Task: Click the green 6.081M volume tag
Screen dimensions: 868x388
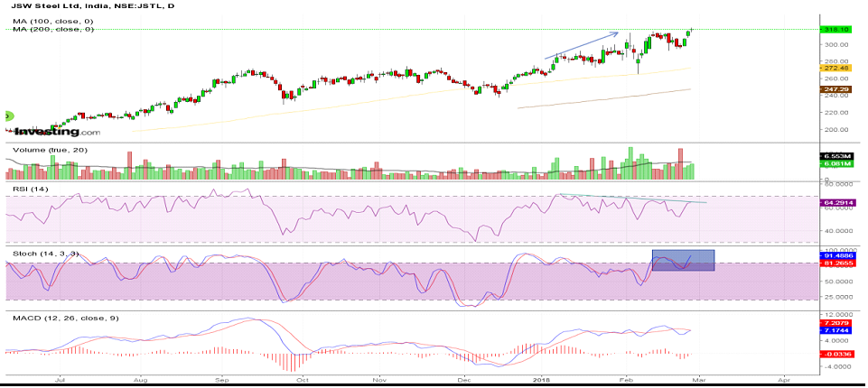Action: pyautogui.click(x=835, y=163)
